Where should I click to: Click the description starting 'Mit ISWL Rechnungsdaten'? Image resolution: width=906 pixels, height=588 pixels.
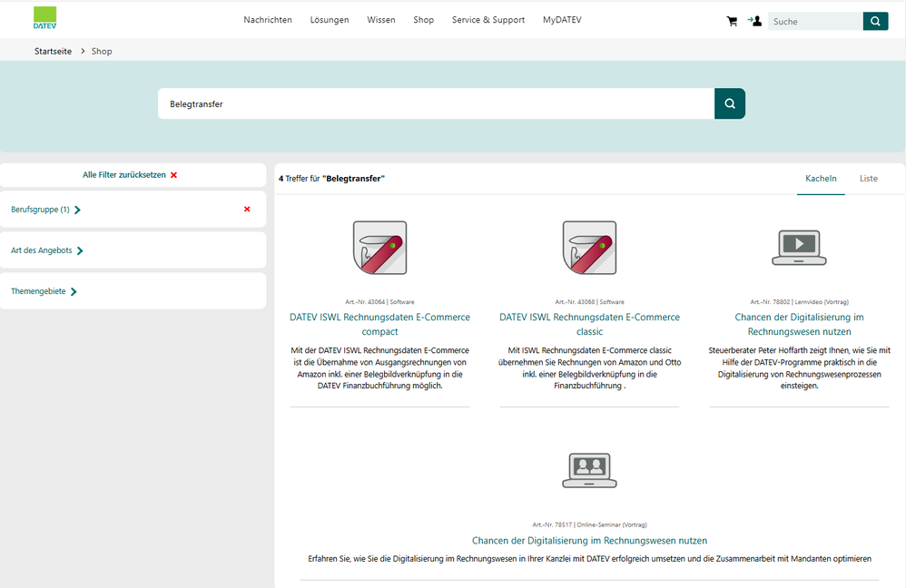589,367
